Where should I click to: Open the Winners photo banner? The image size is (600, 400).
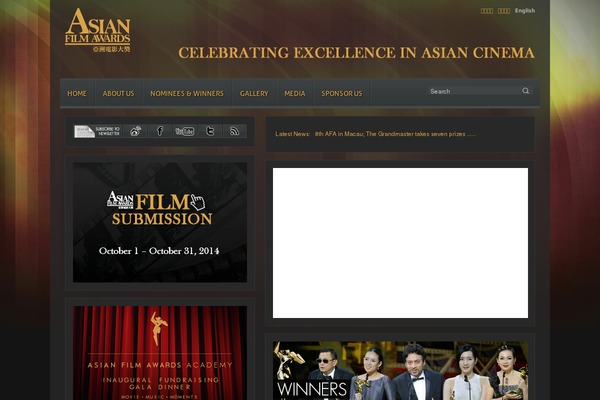tap(400, 371)
